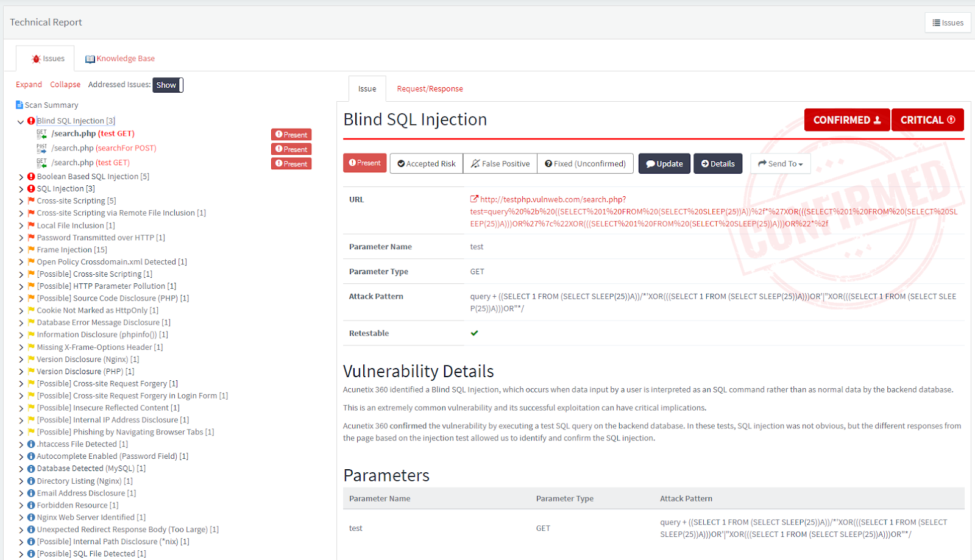Click the Expand link
Image resolution: width=975 pixels, height=560 pixels.
click(29, 85)
